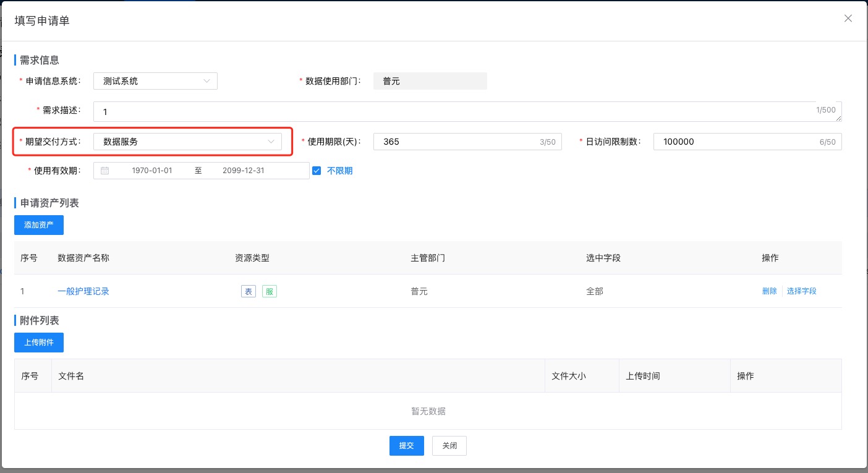868x473 pixels.
Task: Expand the 期望交付方式 dropdown
Action: [187, 142]
